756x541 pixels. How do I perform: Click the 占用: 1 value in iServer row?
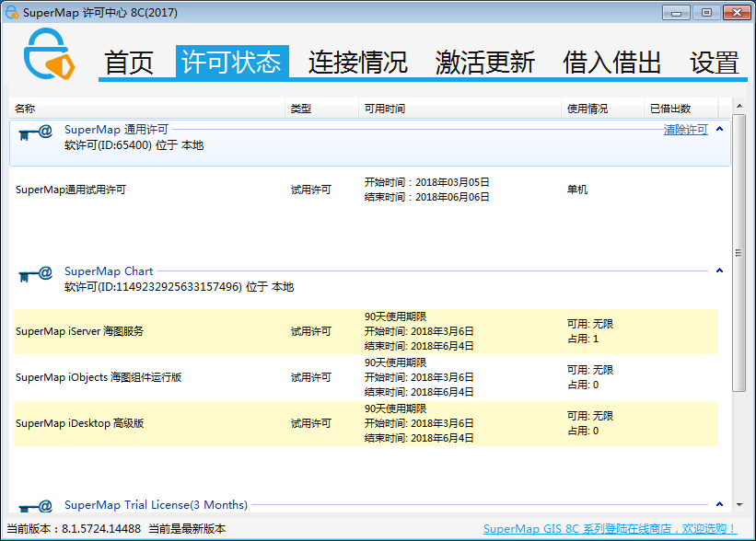pyautogui.click(x=583, y=339)
